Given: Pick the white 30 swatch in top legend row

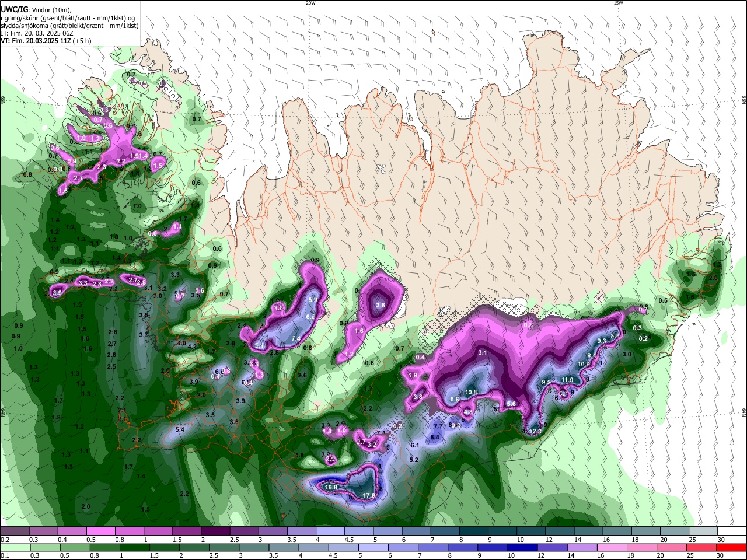Looking at the screenshot, I should (732, 531).
